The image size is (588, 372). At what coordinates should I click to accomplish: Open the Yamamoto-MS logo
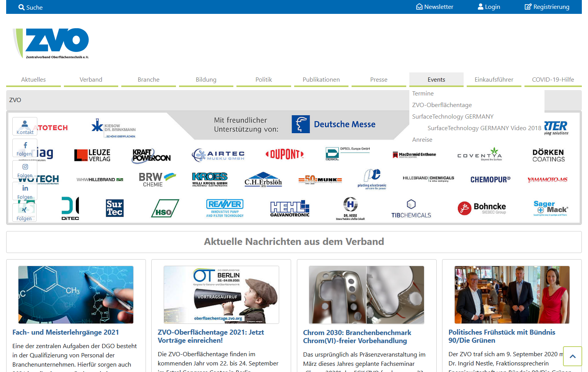548,179
